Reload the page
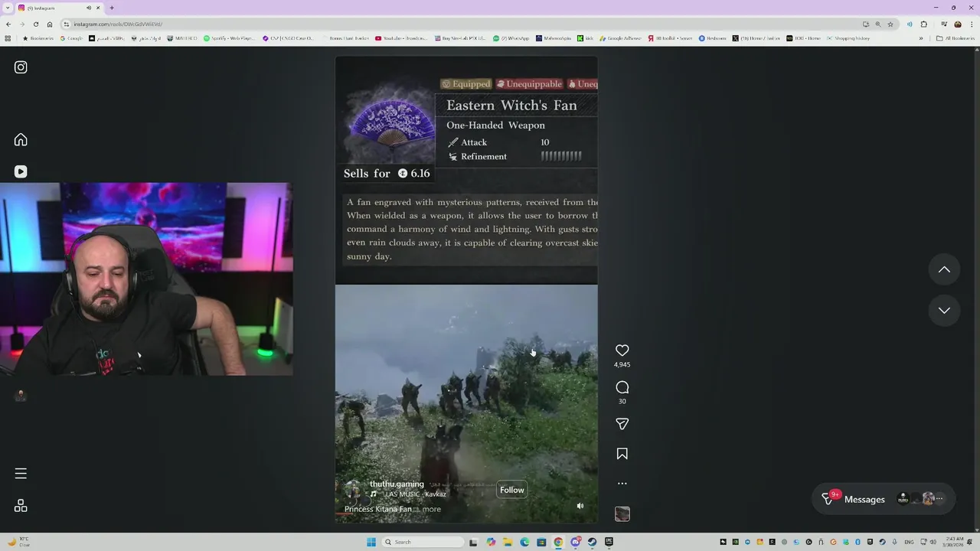 (x=35, y=24)
